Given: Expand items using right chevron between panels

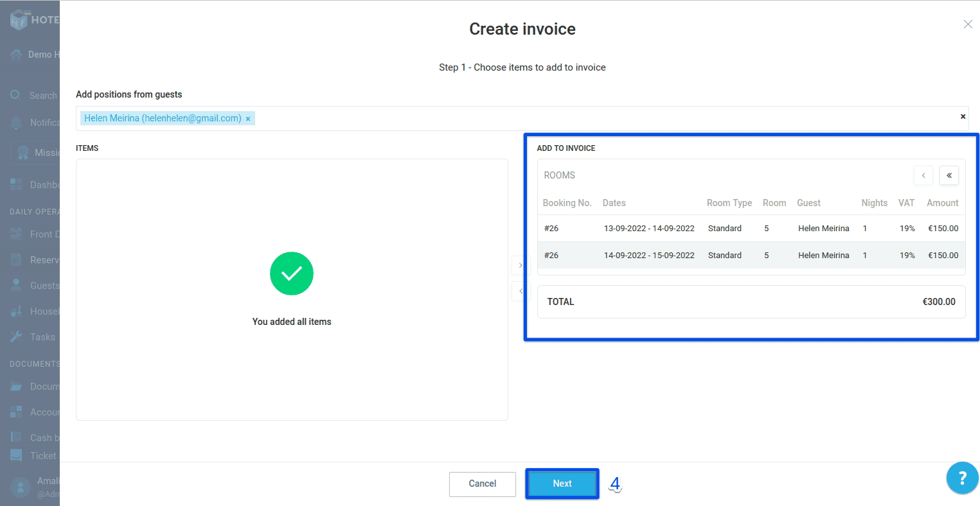Looking at the screenshot, I should (519, 265).
